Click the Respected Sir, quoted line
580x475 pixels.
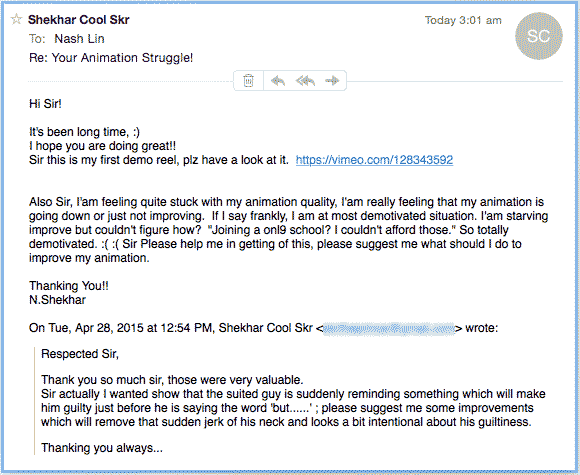coord(80,354)
